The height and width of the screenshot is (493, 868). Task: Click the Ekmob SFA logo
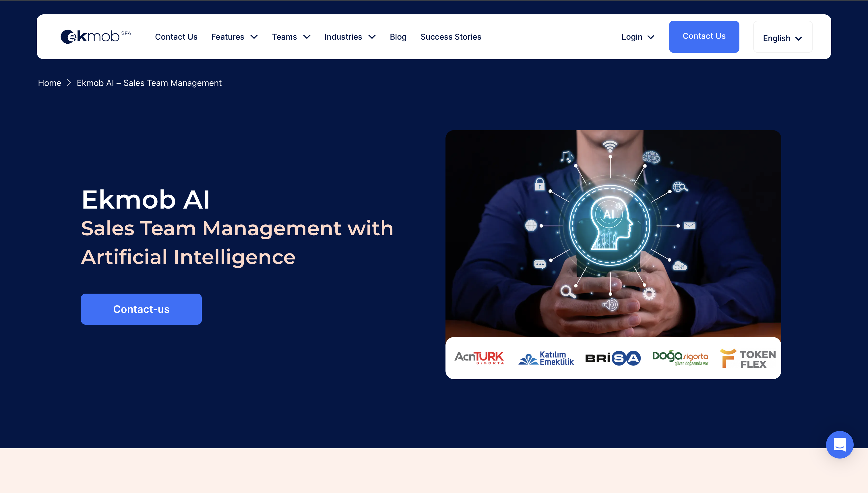click(x=95, y=36)
